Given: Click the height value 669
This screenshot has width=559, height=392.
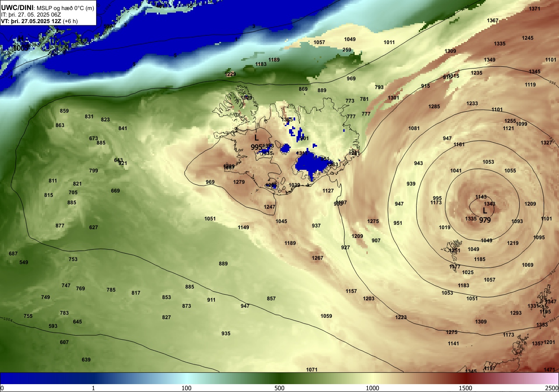Looking at the screenshot, I should [x=115, y=191].
